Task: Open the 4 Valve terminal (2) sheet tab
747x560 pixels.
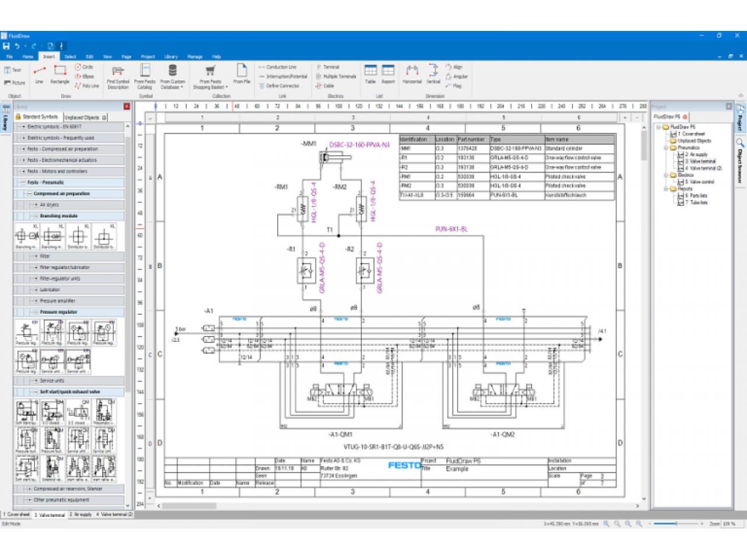Action: 114,514
